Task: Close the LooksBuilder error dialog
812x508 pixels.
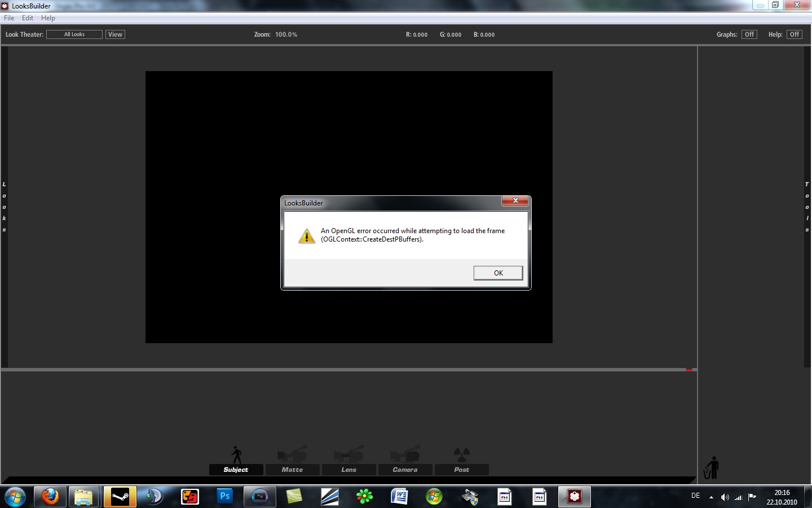Action: (515, 201)
